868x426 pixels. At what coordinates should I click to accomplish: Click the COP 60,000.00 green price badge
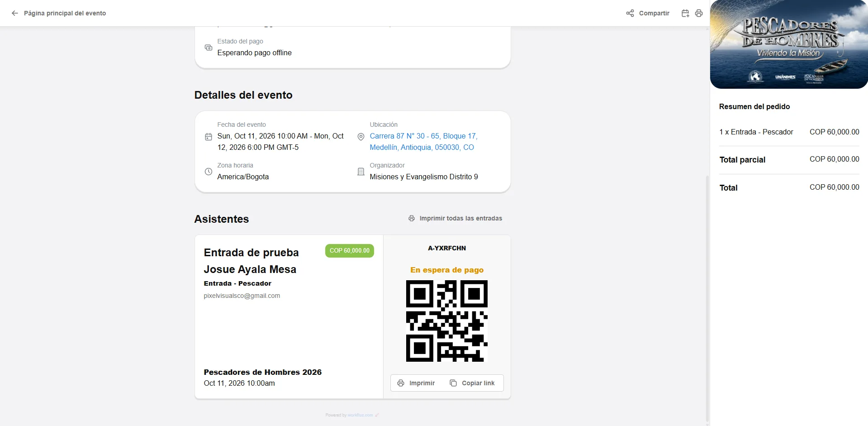pos(350,250)
